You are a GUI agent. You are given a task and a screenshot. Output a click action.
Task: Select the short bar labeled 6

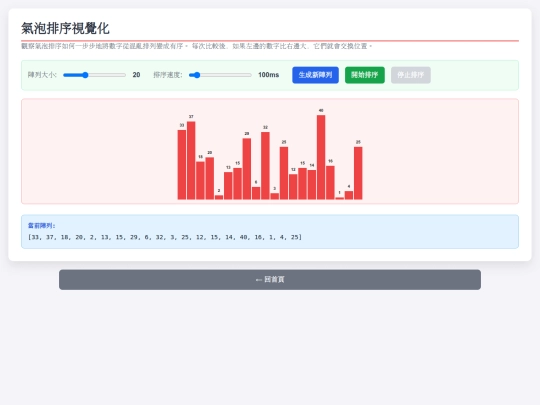(x=256, y=193)
